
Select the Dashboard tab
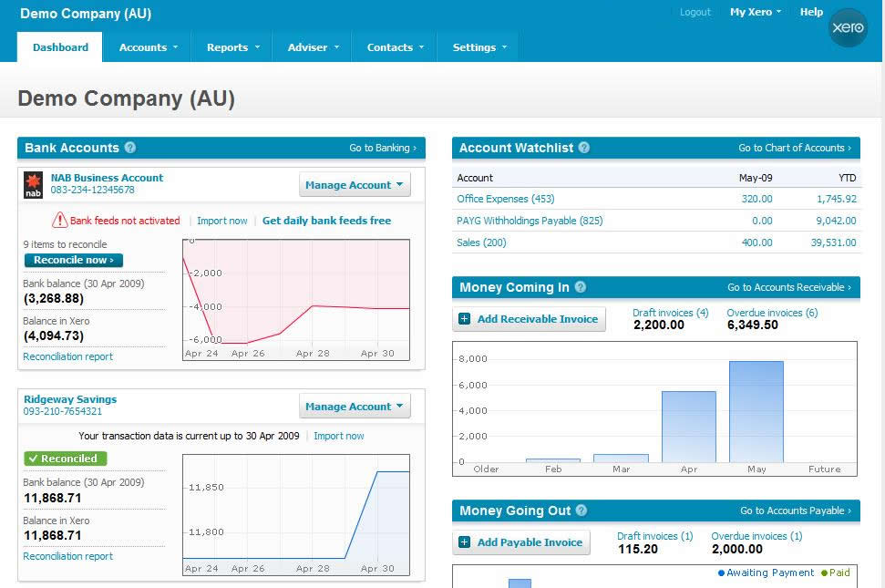click(60, 47)
